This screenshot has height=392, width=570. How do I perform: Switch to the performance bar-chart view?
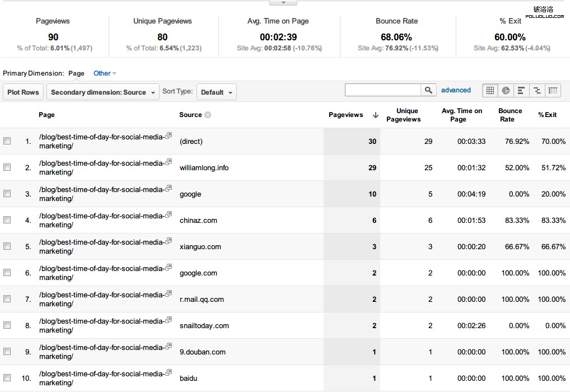[521, 90]
